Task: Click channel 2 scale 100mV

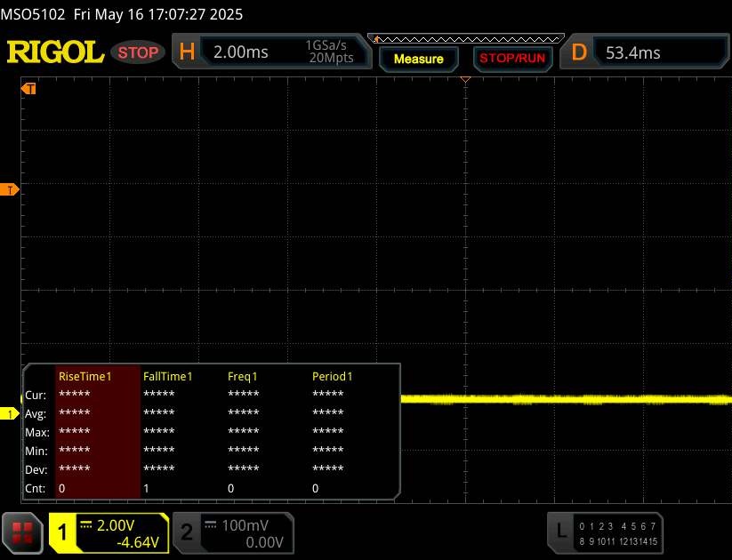Action: (245, 525)
